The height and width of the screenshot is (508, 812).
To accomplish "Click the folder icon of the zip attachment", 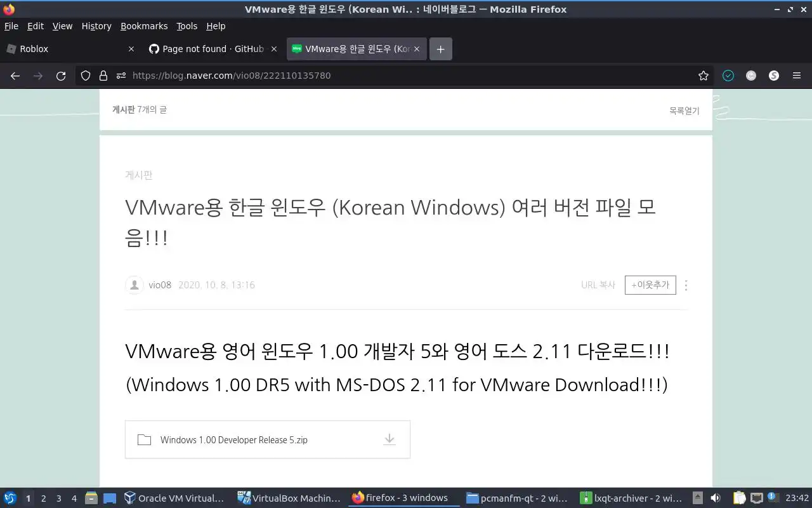I will 144,439.
